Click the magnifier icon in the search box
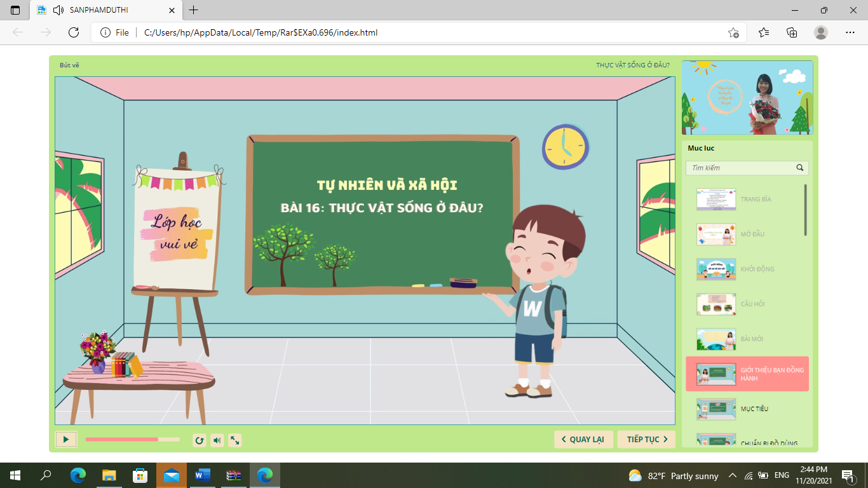This screenshot has height=488, width=868. click(x=800, y=168)
